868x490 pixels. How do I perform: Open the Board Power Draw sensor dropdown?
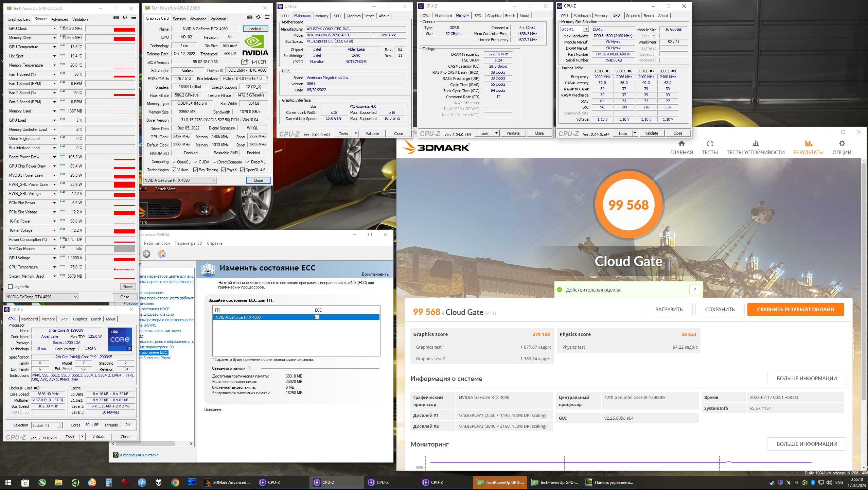(54, 157)
